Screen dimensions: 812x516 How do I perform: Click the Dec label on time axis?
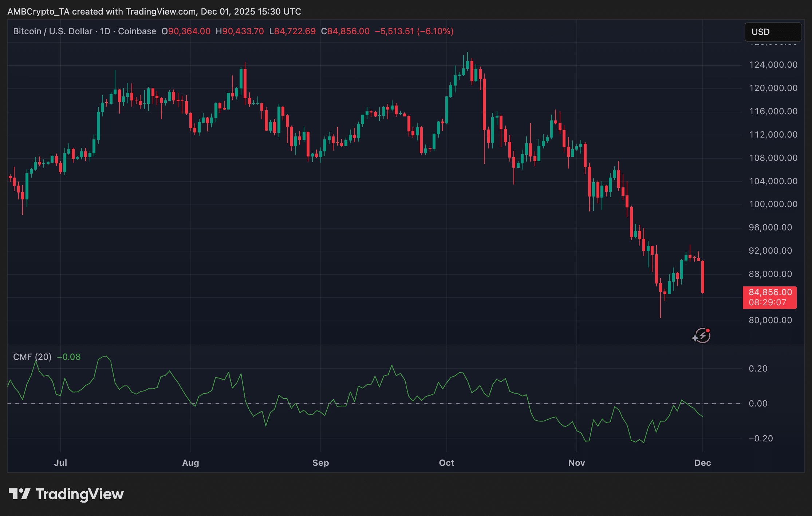[702, 463]
